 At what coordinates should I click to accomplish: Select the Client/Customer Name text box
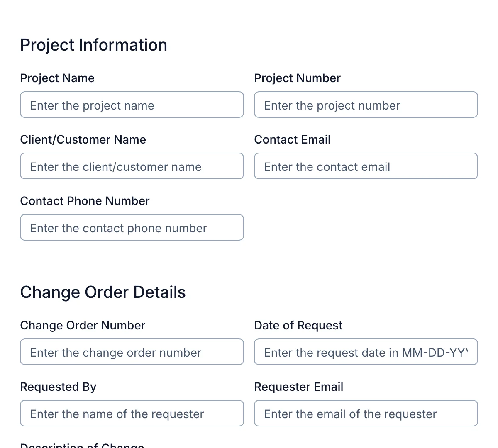coord(132,166)
